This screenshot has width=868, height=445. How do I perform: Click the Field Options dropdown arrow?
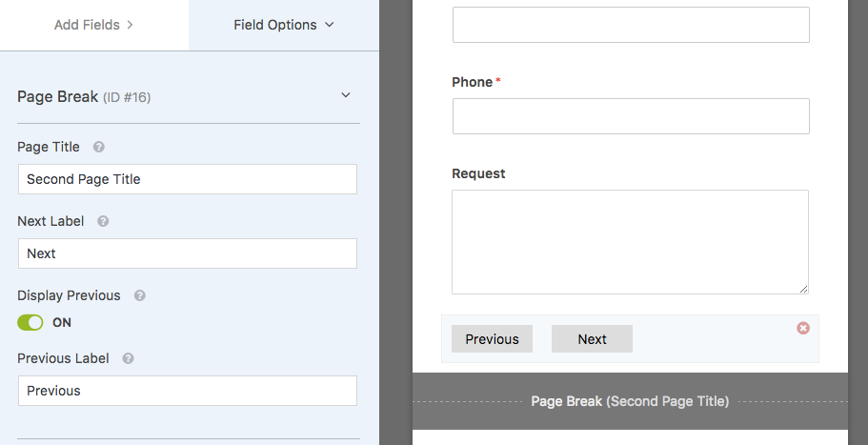click(330, 25)
